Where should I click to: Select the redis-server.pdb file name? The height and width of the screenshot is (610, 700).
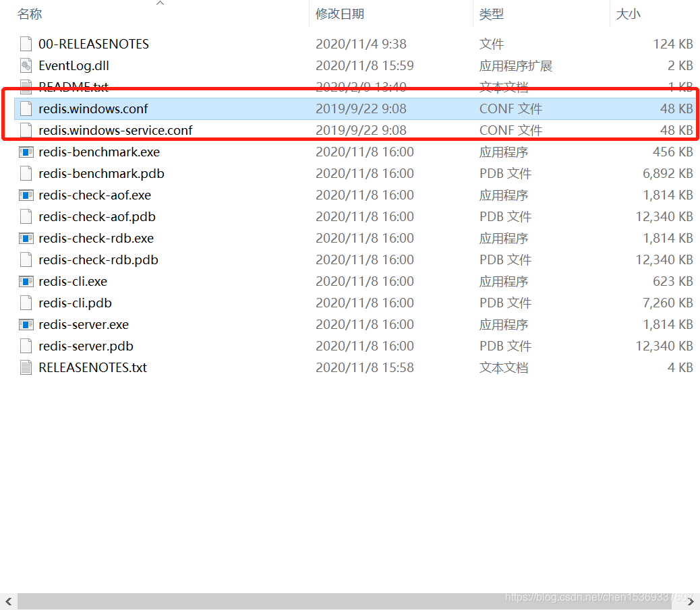click(86, 346)
